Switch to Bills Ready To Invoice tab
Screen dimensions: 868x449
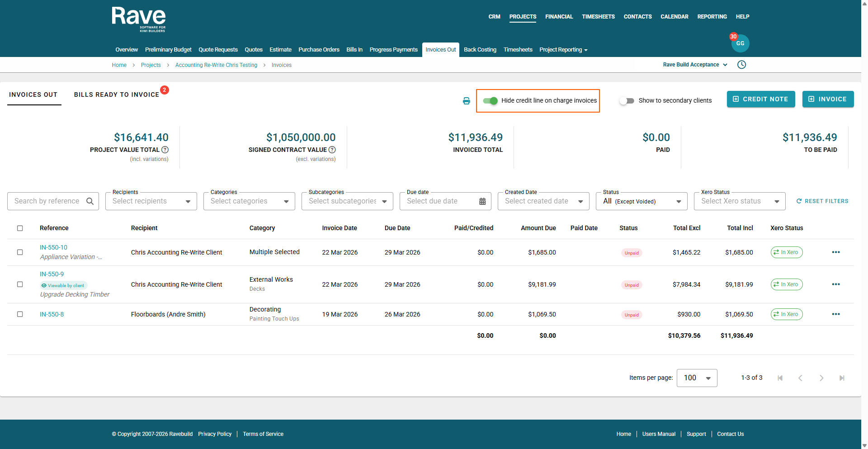(x=117, y=95)
